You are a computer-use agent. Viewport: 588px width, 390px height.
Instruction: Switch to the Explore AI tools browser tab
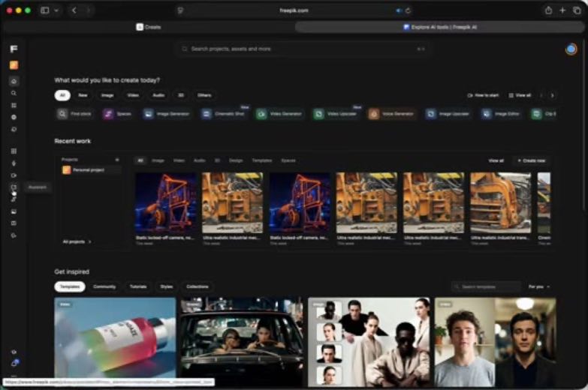[x=439, y=27]
